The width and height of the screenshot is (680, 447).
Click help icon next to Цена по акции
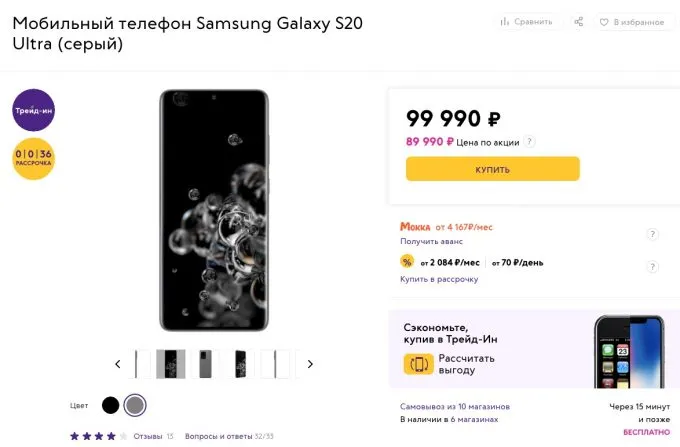[x=530, y=142]
